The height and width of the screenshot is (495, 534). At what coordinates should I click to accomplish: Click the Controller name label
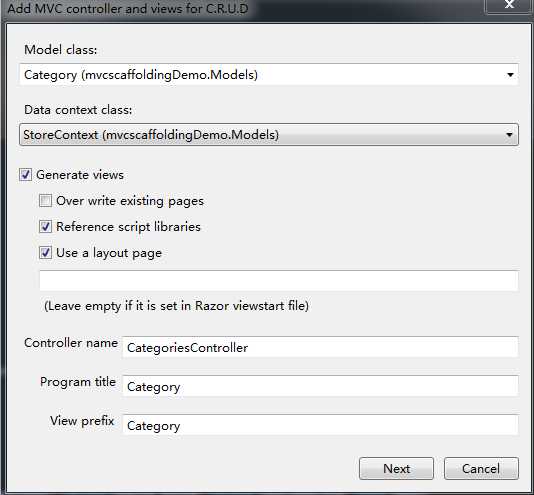71,343
